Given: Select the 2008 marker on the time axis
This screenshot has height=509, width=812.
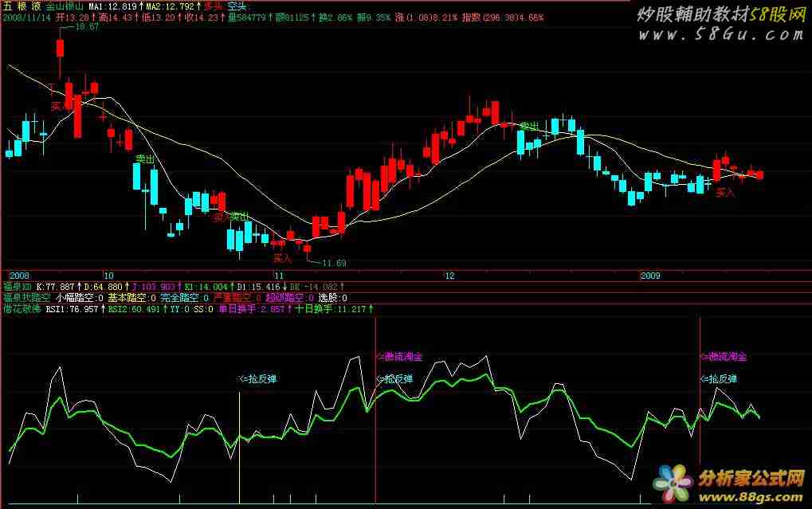Looking at the screenshot, I should coord(19,276).
